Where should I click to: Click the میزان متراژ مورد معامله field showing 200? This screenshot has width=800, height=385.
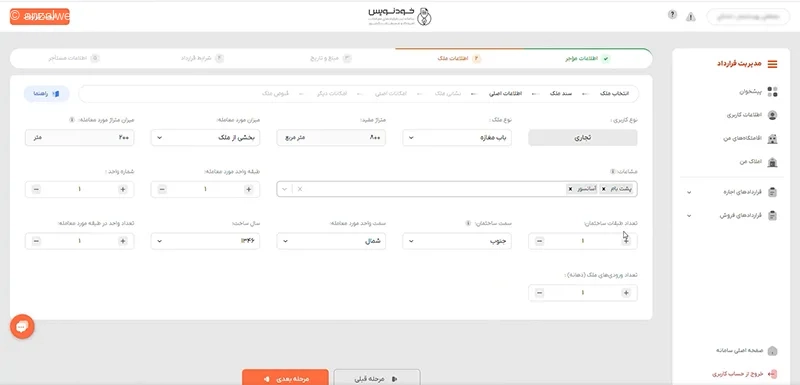tap(80, 138)
